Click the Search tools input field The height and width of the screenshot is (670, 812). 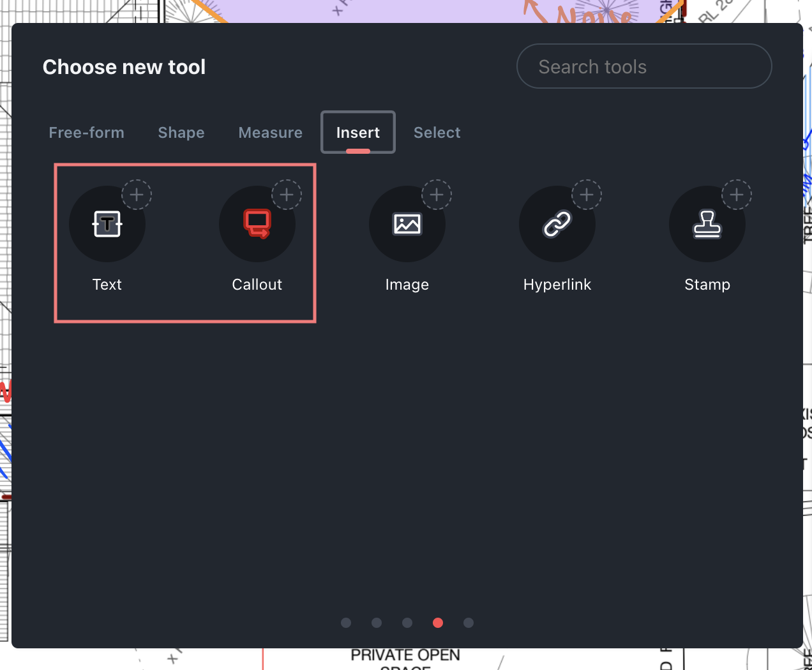tap(643, 66)
